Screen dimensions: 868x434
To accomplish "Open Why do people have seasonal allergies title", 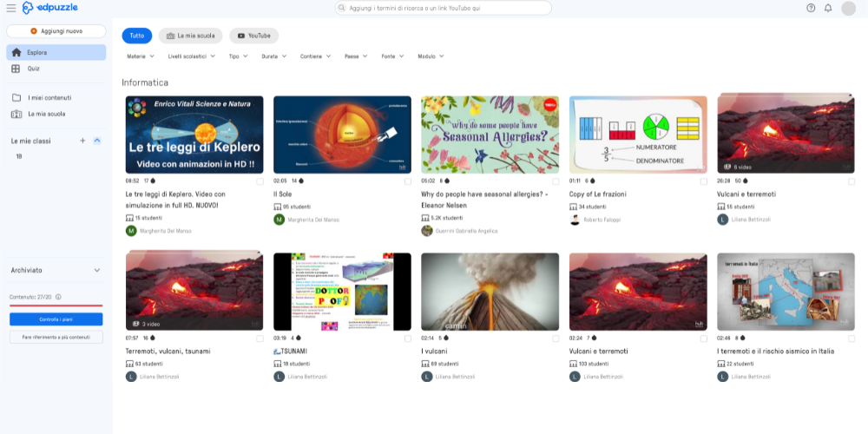I will 484,200.
